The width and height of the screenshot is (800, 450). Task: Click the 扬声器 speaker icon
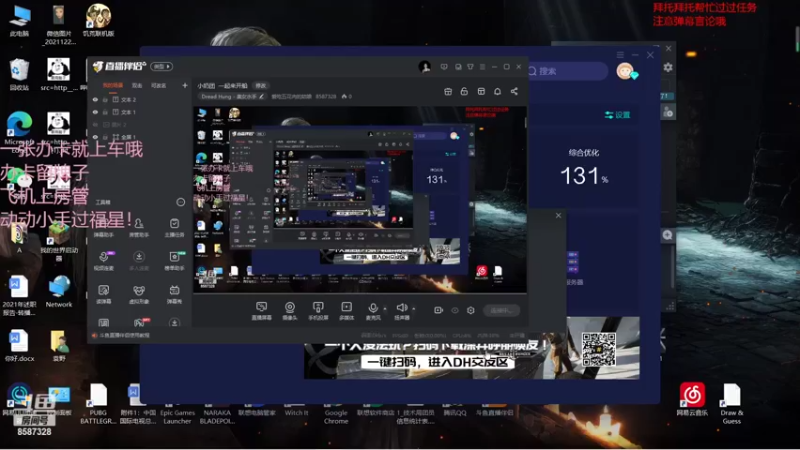[402, 308]
